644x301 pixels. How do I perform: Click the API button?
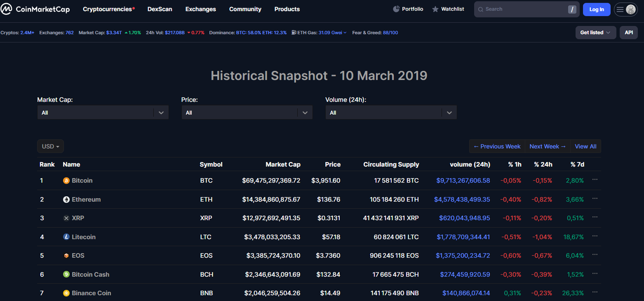point(629,33)
